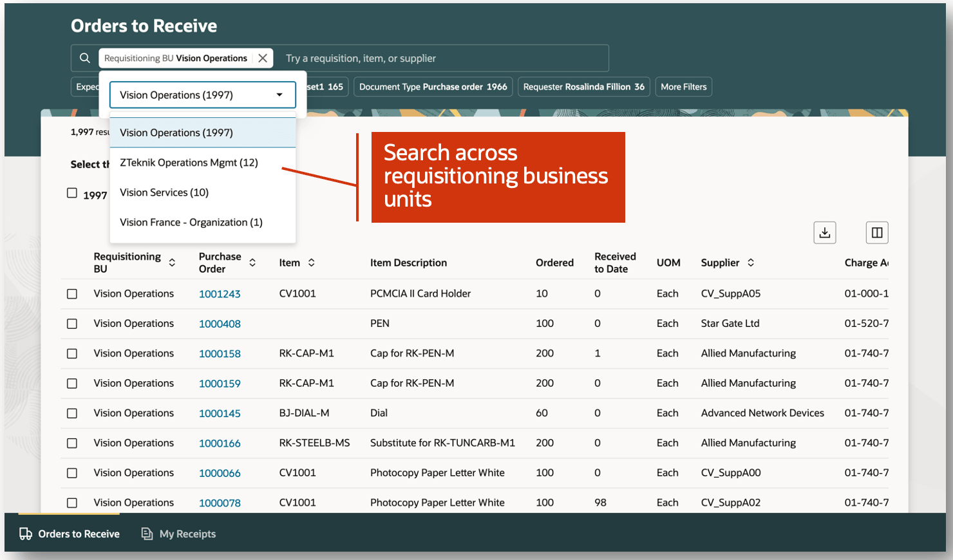Select row for order 1000166
Screen dimensions: 953x560
point(72,443)
